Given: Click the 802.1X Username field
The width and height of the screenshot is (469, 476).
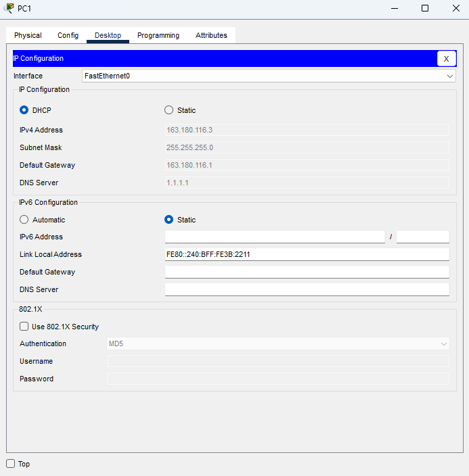Looking at the screenshot, I should pyautogui.click(x=278, y=361).
